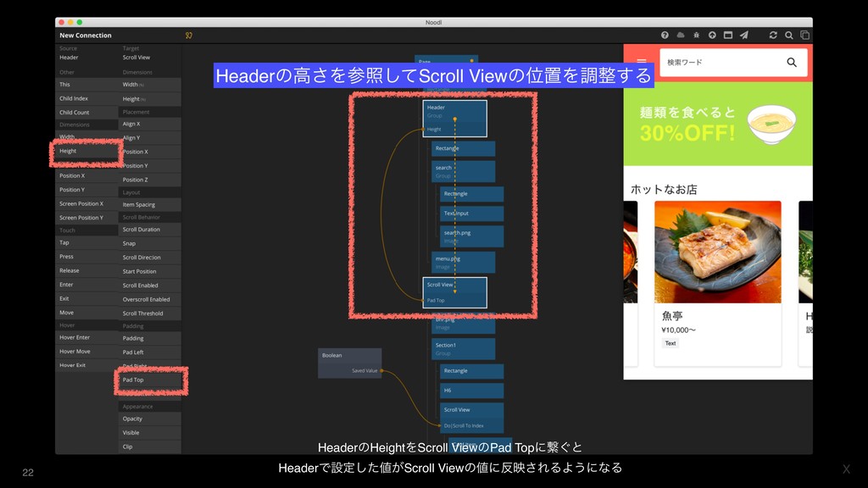868x488 pixels.
Task: Pick "Scroll Duration" target input
Action: (x=149, y=230)
